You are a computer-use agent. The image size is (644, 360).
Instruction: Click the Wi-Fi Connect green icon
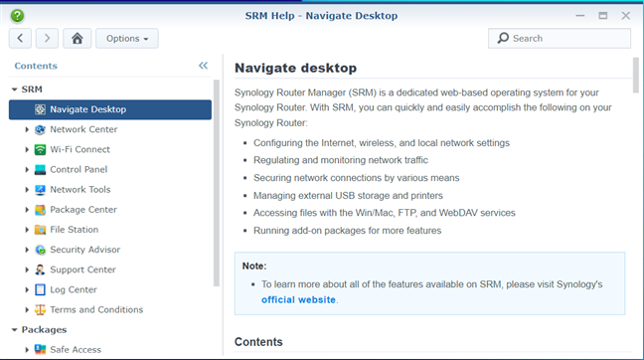(x=40, y=149)
